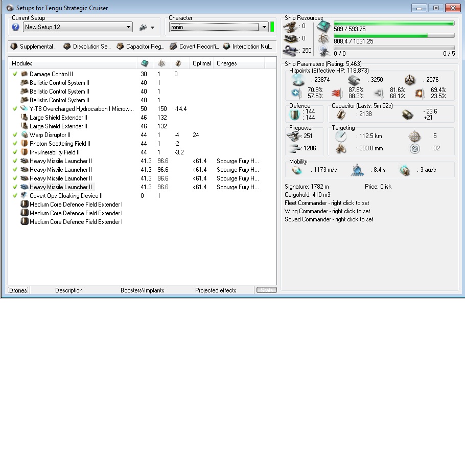Screen dimensions: 465x476
Task: Click the Covert Ops Cloaking Device II icon
Action: click(x=24, y=195)
